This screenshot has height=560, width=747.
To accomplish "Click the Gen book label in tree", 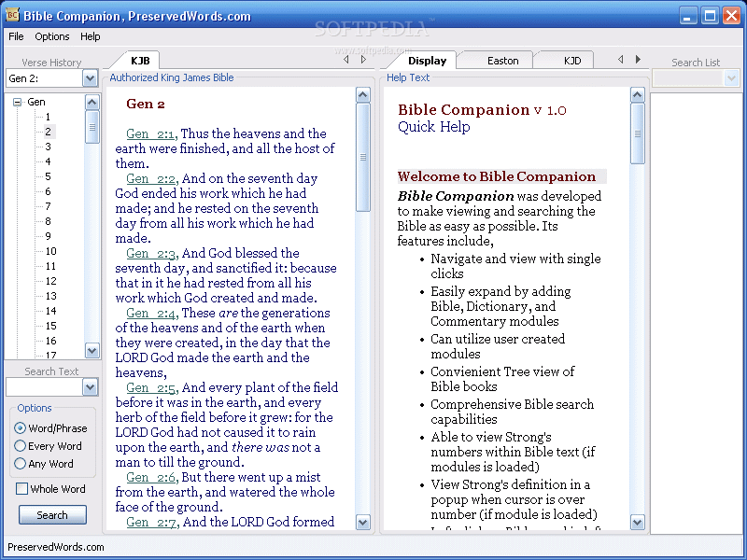I will (36, 102).
